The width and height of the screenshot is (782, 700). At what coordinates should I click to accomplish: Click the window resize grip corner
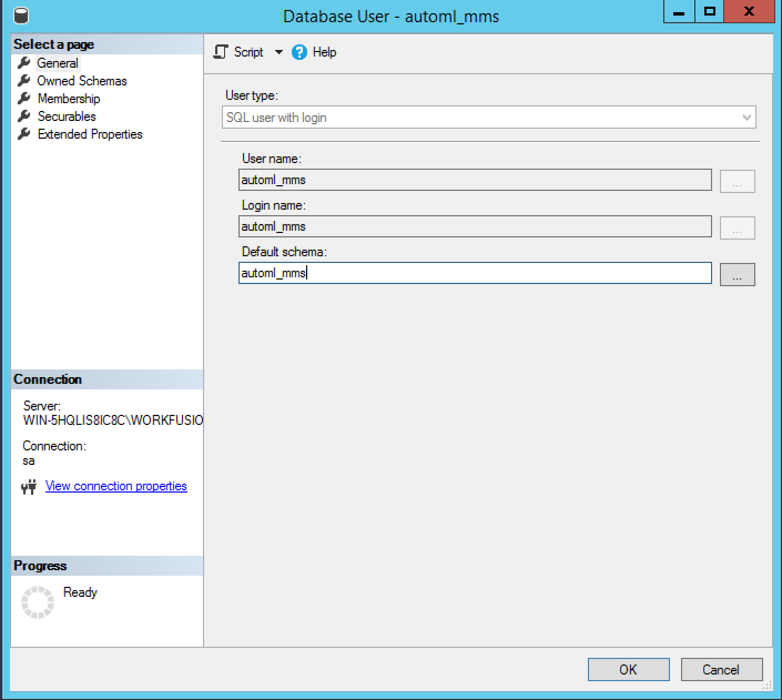pos(767,686)
